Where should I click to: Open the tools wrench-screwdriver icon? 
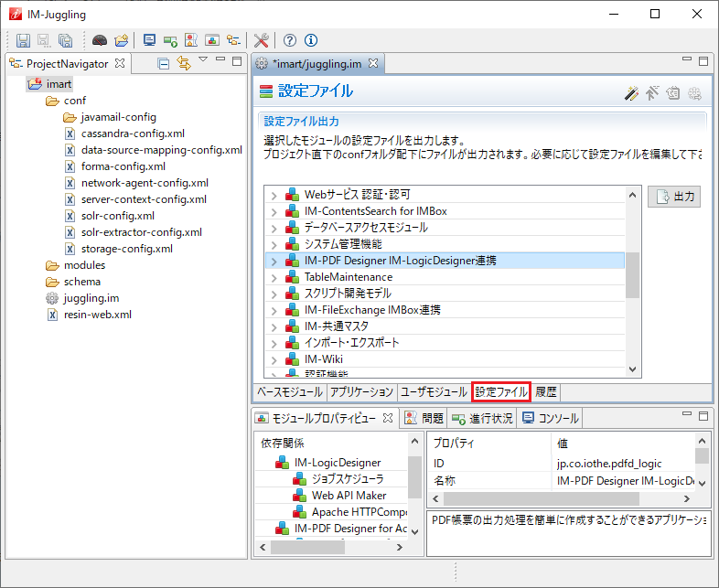tap(262, 40)
